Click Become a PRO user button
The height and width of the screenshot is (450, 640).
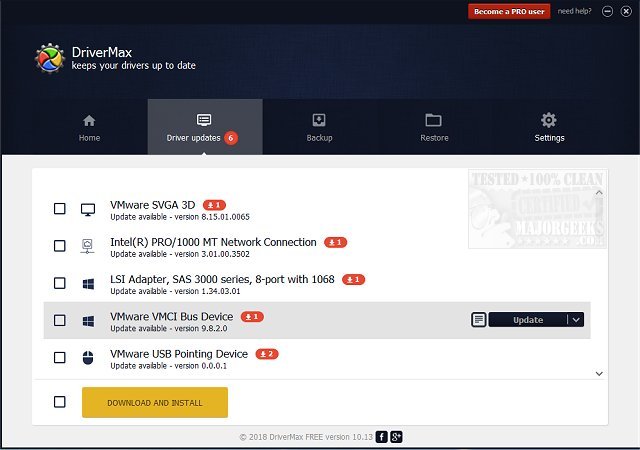click(x=509, y=11)
